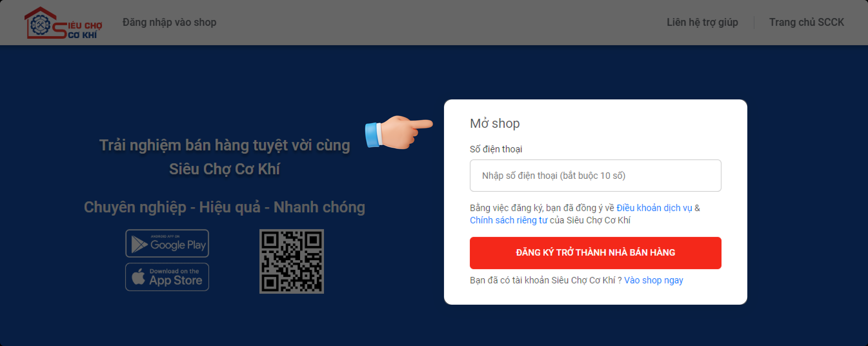The image size is (868, 346).
Task: Click the Chuyên nghiệp - Hiệu quả - Nhanh chóng slogan
Action: pyautogui.click(x=224, y=207)
